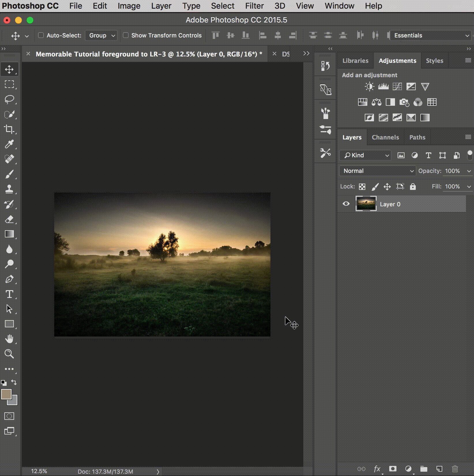Create a new layer
474x476 pixels.
439,469
